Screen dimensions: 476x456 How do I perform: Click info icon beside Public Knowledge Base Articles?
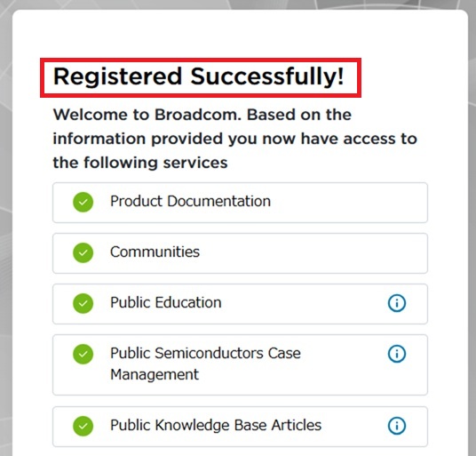pyautogui.click(x=396, y=426)
